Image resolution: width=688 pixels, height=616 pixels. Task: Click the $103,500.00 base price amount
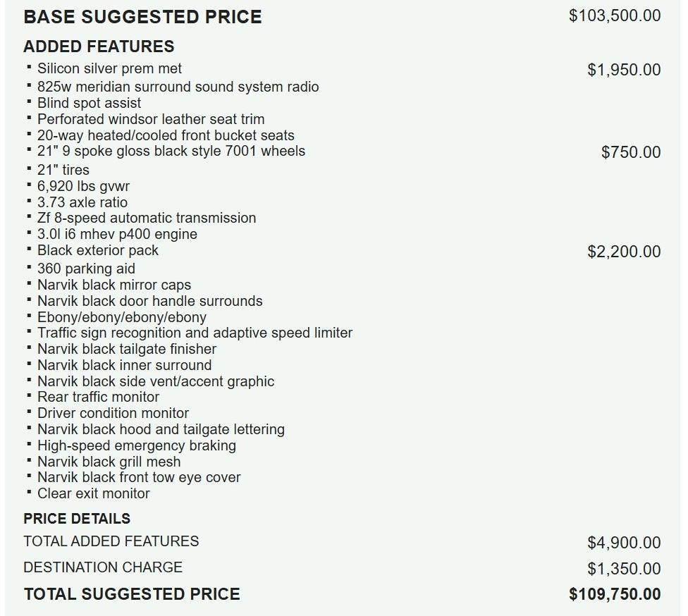(x=615, y=16)
